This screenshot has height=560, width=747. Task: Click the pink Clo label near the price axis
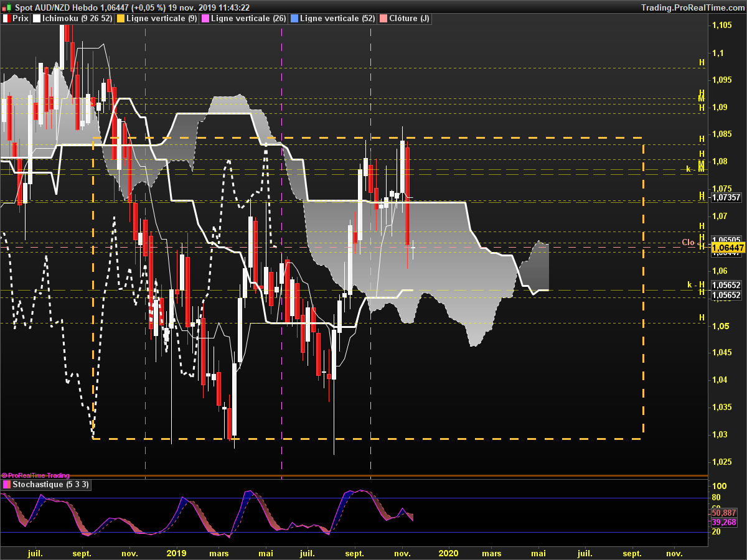pyautogui.click(x=688, y=242)
